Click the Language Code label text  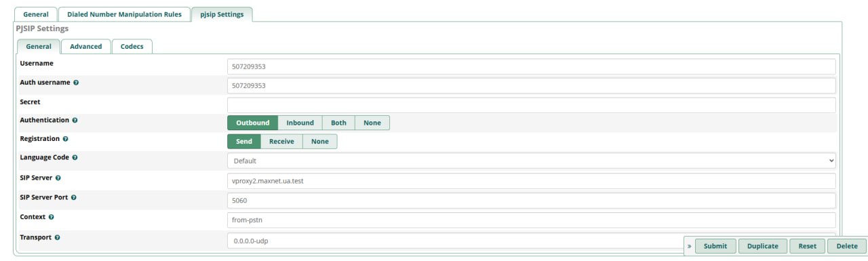45,157
